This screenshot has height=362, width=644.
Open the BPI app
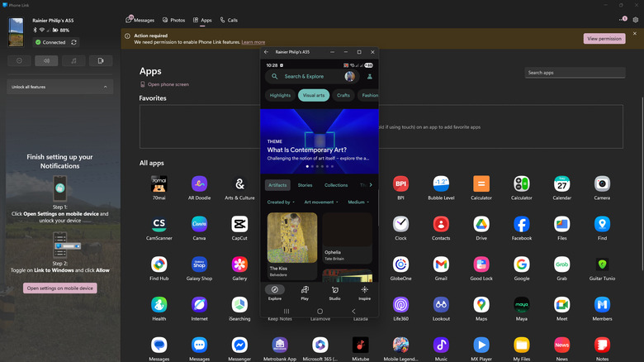click(400, 183)
